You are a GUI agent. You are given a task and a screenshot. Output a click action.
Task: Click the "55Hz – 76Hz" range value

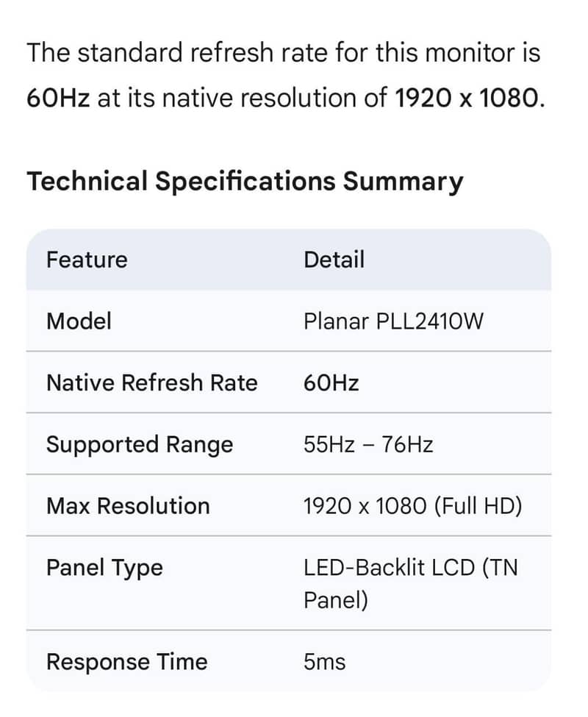click(x=367, y=444)
